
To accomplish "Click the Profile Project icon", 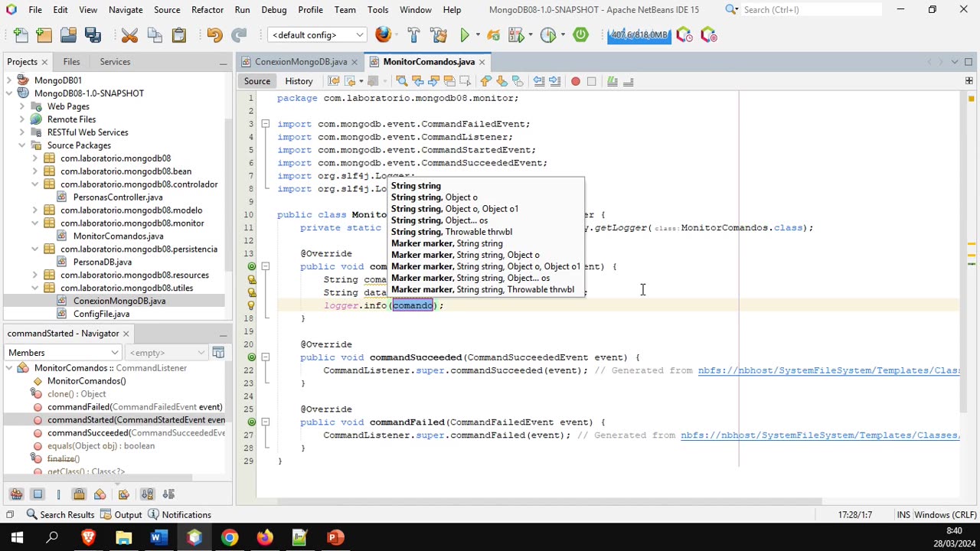I will click(547, 35).
